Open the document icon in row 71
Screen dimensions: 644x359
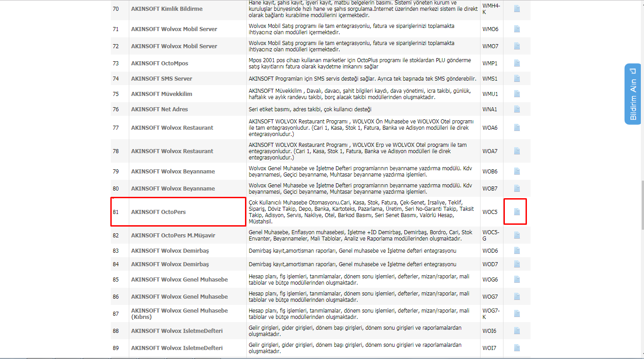click(x=517, y=29)
